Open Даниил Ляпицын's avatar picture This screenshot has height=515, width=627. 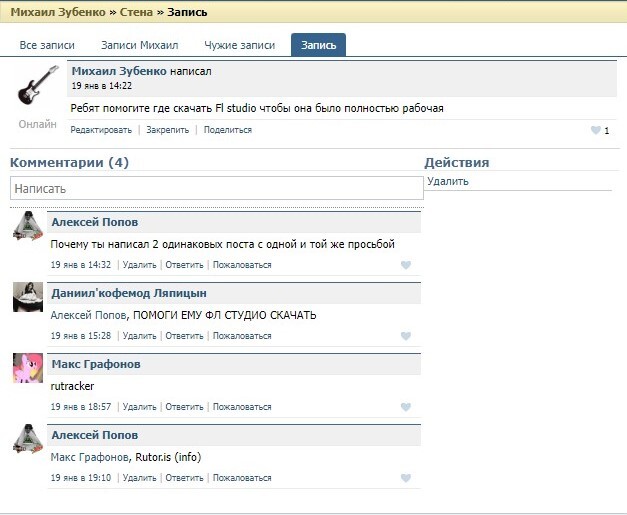point(28,297)
